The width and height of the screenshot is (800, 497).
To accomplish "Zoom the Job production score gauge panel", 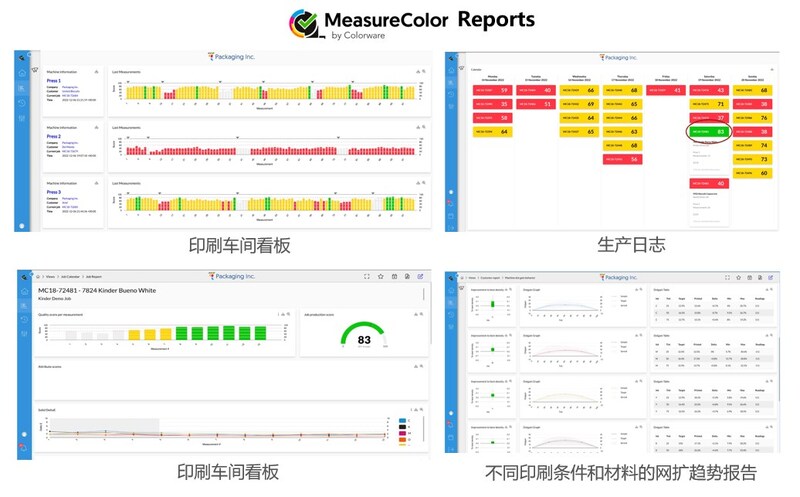I will (421, 314).
